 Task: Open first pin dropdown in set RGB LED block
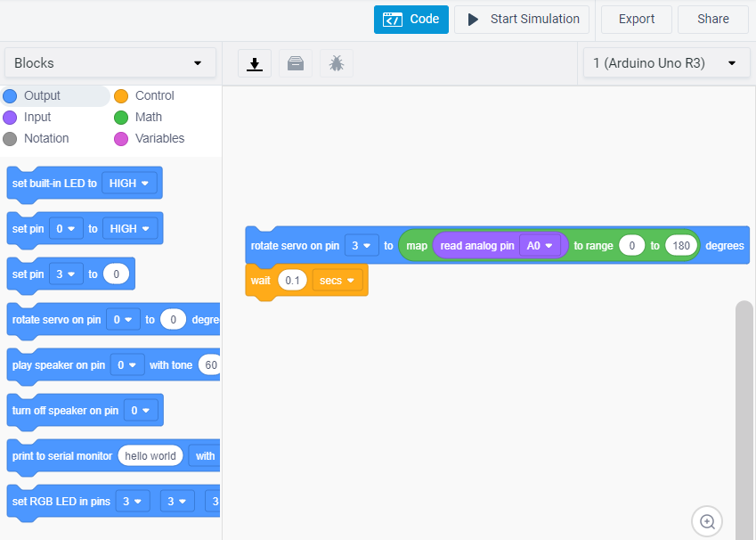tap(132, 502)
